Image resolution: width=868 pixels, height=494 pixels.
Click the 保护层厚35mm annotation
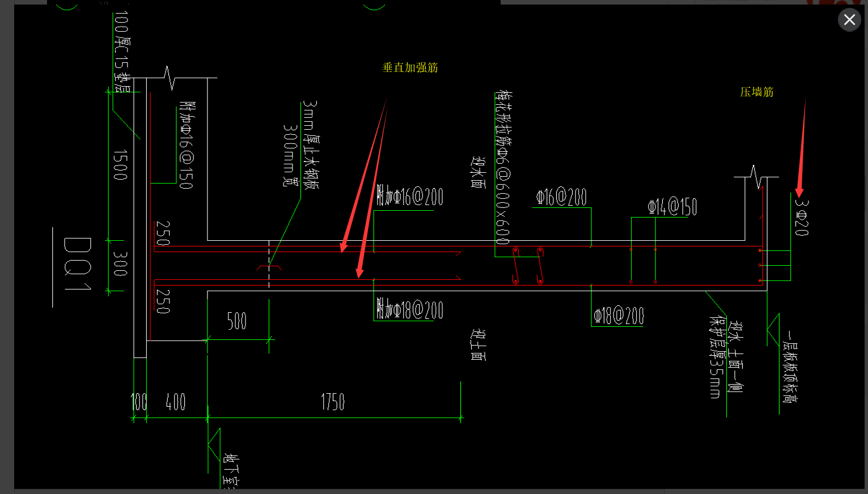pyautogui.click(x=717, y=357)
